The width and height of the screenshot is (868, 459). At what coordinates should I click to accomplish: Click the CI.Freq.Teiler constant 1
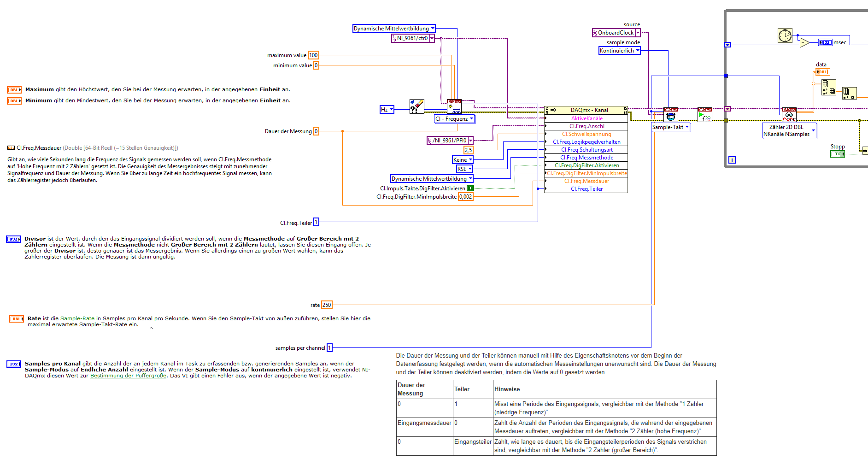pyautogui.click(x=316, y=223)
